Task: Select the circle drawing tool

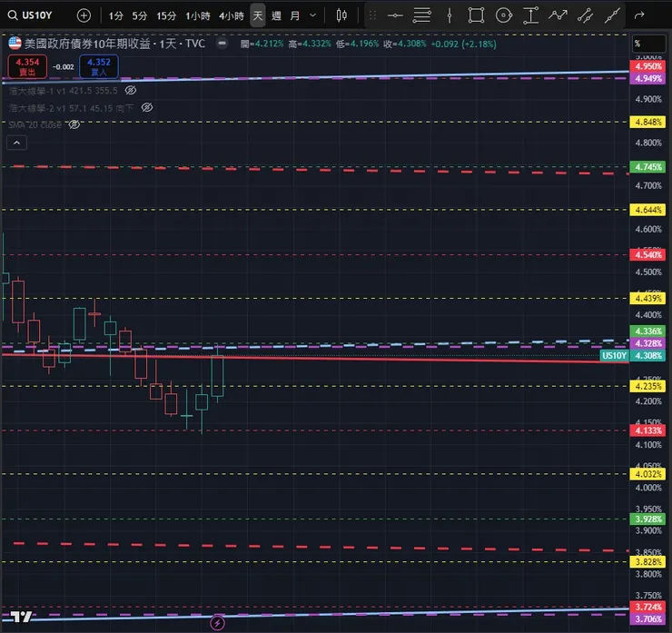Action: [504, 15]
